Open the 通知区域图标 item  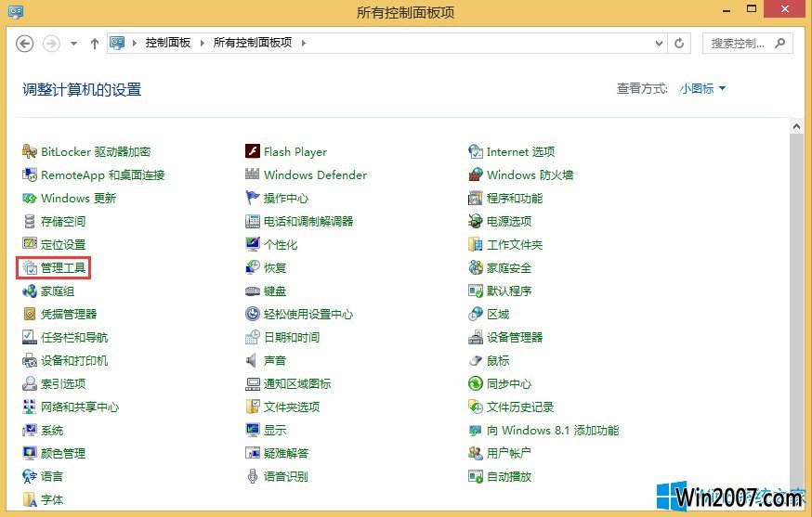coord(288,383)
